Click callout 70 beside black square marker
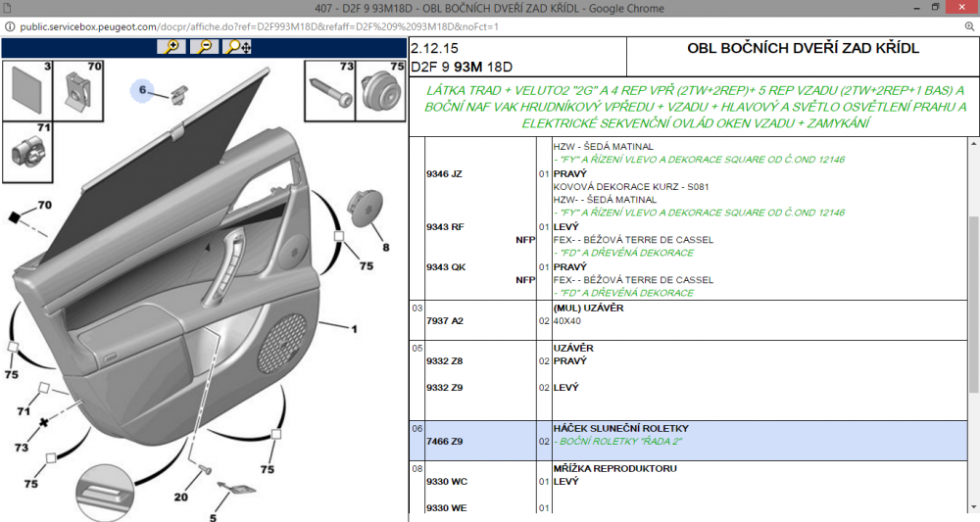This screenshot has height=522, width=980. click(44, 205)
